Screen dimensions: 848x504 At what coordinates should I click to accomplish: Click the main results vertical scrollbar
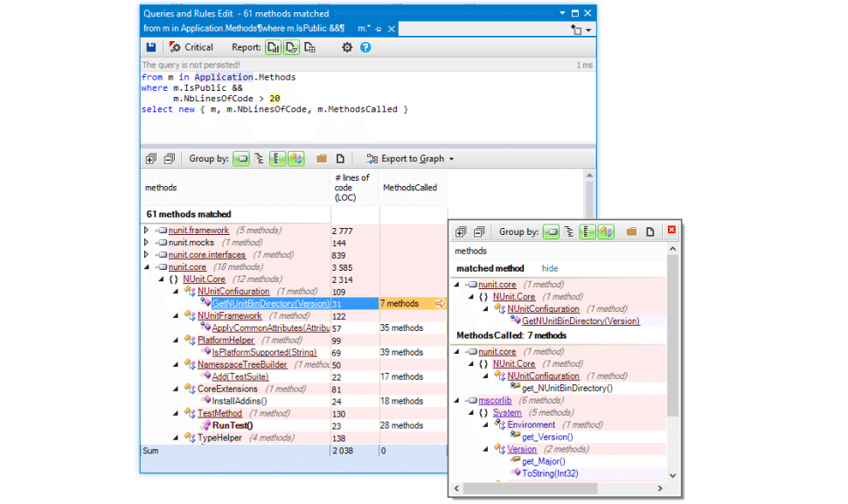pos(589,200)
